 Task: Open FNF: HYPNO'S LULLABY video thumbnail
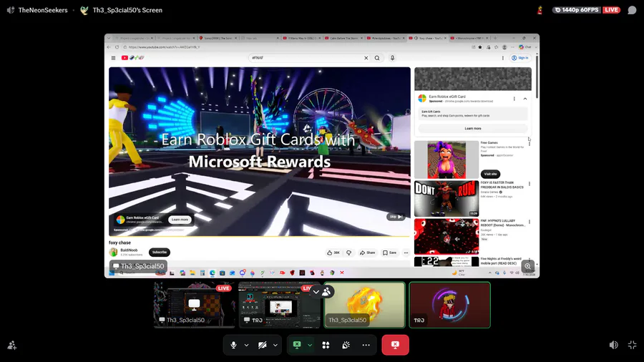point(447,237)
